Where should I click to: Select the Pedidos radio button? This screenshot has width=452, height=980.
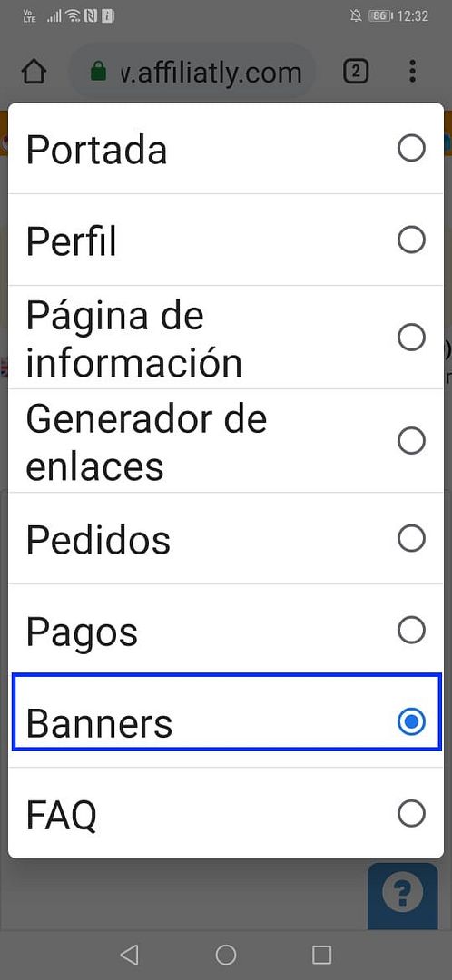click(x=411, y=539)
